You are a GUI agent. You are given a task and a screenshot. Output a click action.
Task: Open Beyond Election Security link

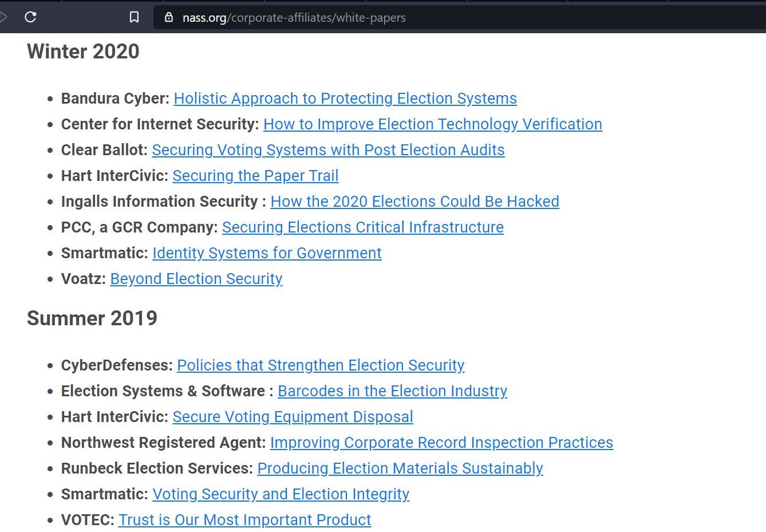click(196, 279)
